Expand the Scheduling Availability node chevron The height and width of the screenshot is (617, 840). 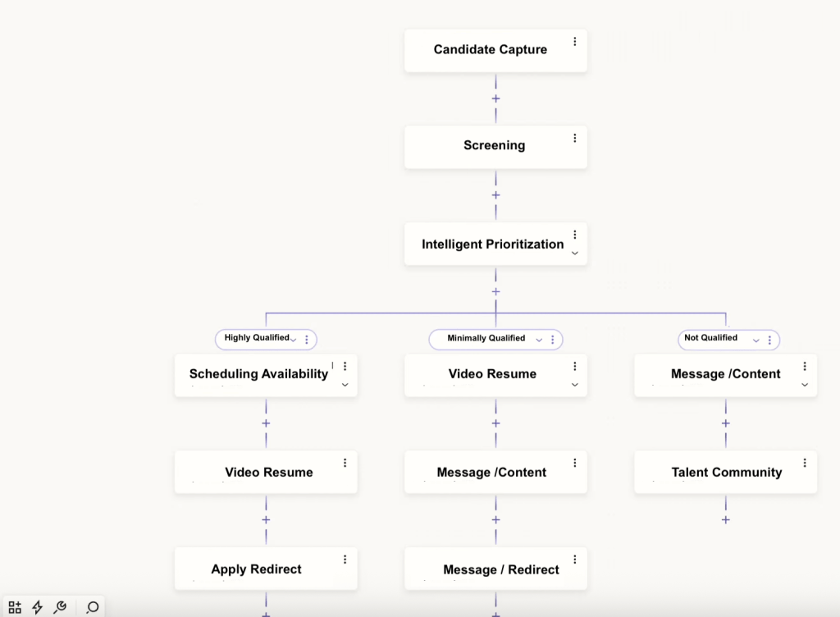[345, 384]
